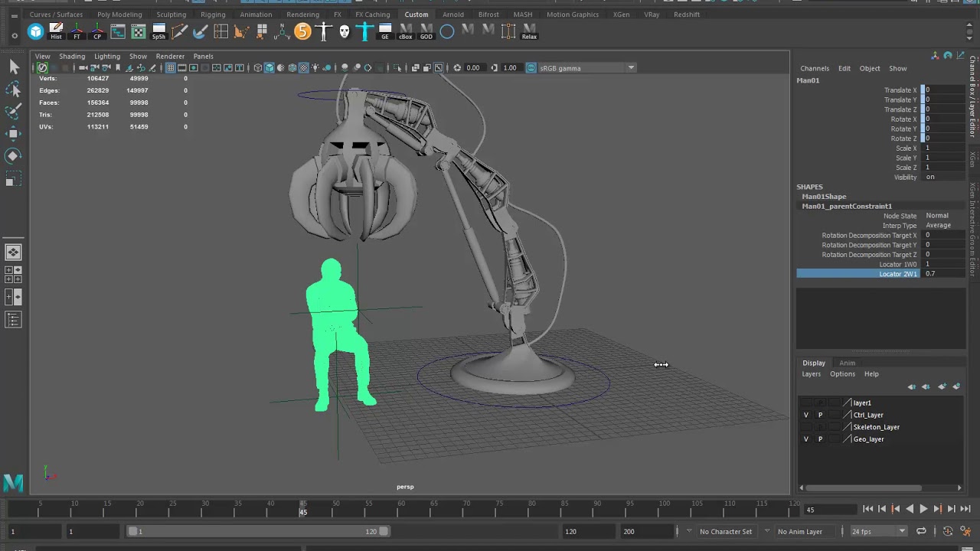The width and height of the screenshot is (980, 551).
Task: Toggle visibility box of Skeleton_Layer
Action: pyautogui.click(x=805, y=427)
